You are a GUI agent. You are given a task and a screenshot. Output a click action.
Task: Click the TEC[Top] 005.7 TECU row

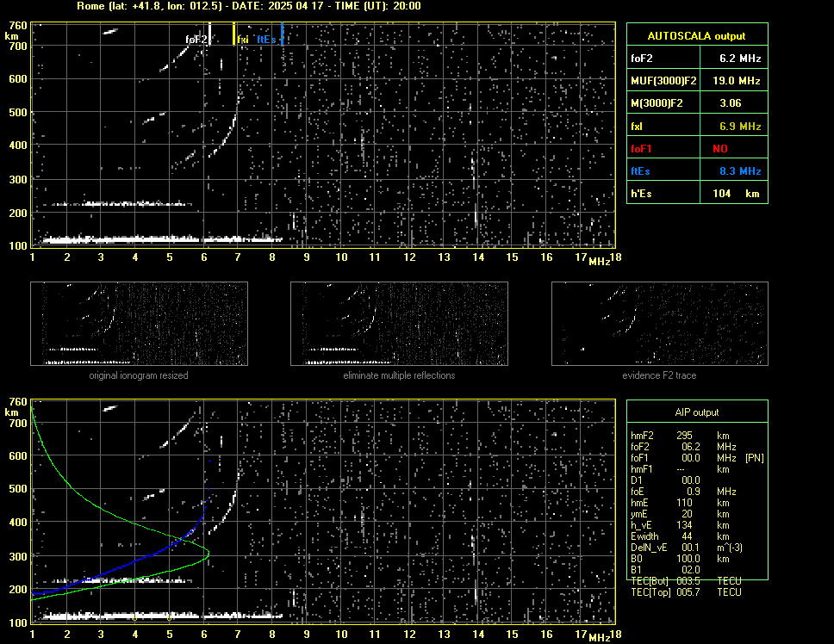click(x=686, y=592)
